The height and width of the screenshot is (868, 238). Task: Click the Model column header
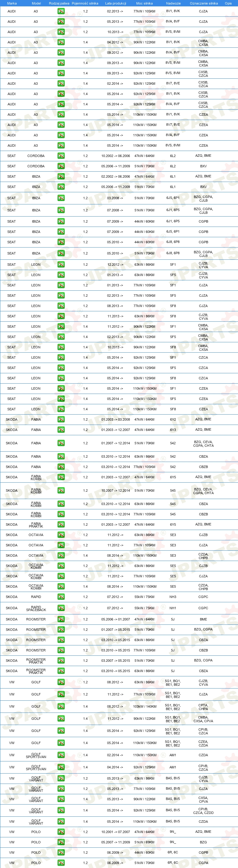(x=36, y=3)
